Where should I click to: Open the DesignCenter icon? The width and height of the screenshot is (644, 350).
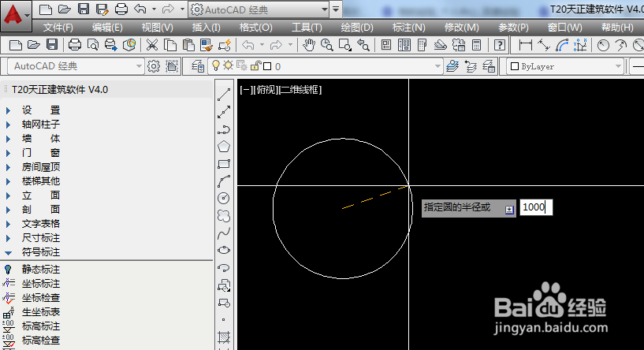(404, 45)
